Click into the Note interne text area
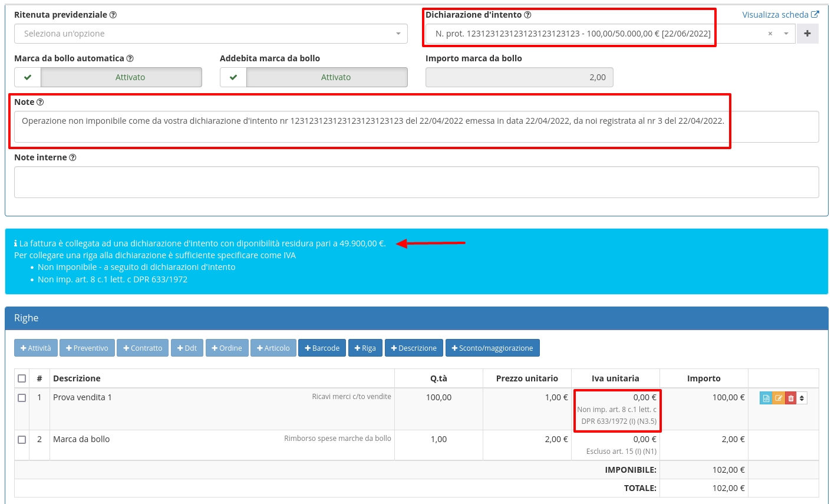 [416, 182]
